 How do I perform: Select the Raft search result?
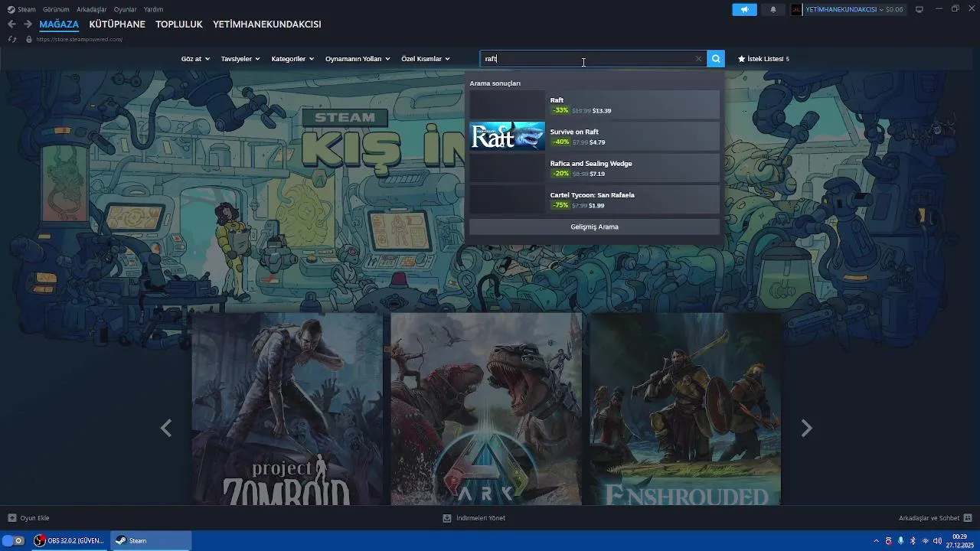tap(594, 105)
